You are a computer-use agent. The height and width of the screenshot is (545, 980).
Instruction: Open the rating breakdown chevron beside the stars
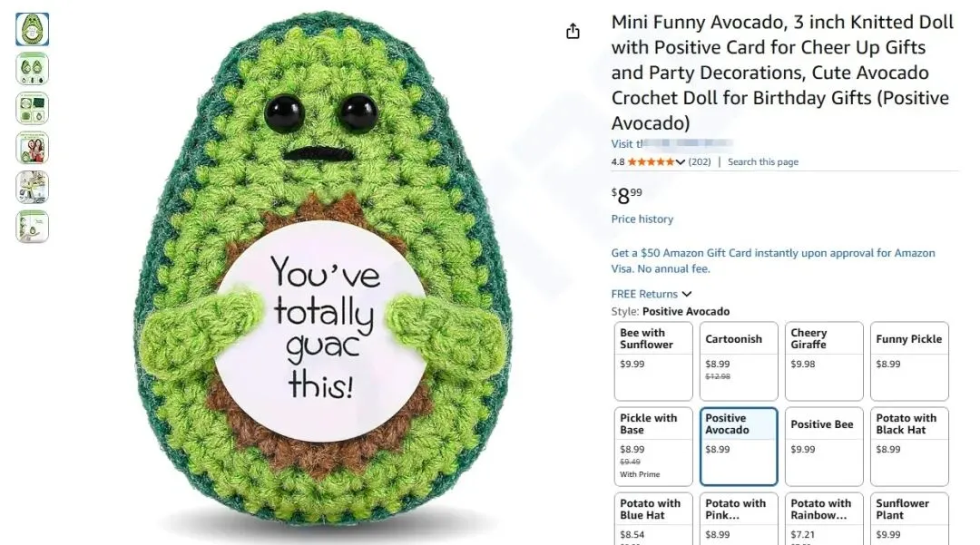[x=681, y=162]
